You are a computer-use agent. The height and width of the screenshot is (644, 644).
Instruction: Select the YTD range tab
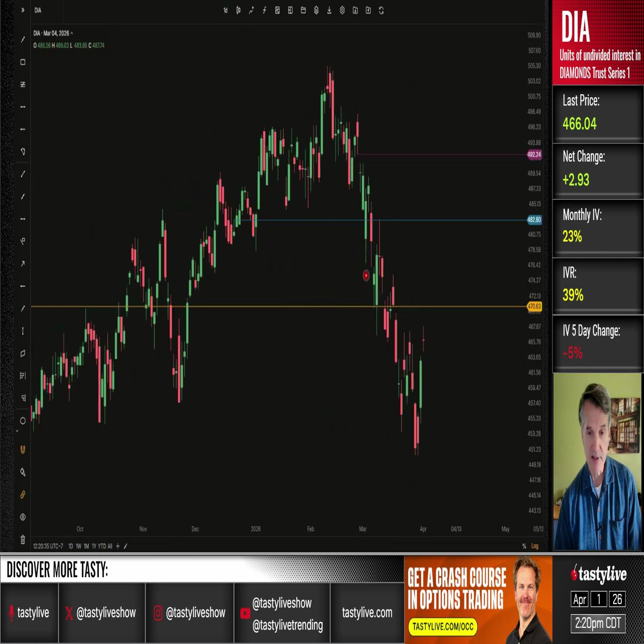tap(102, 546)
